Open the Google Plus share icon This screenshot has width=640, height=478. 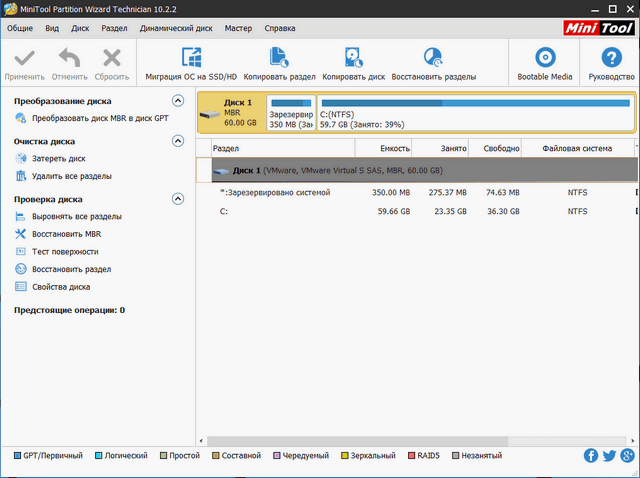pos(627,456)
